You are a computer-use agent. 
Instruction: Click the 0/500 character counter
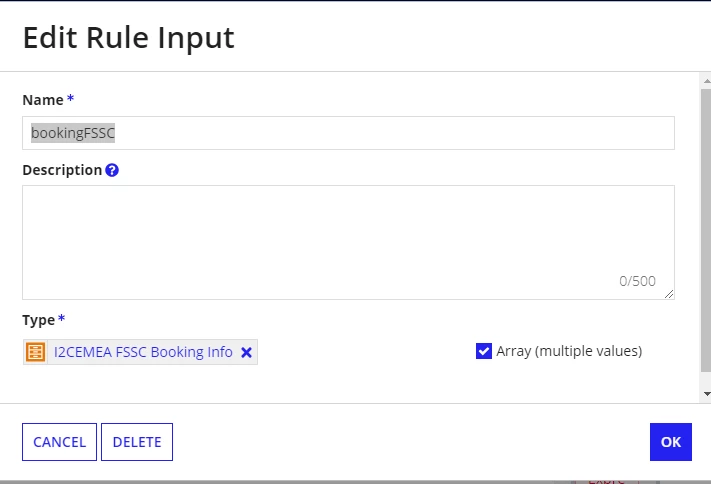[x=637, y=281]
